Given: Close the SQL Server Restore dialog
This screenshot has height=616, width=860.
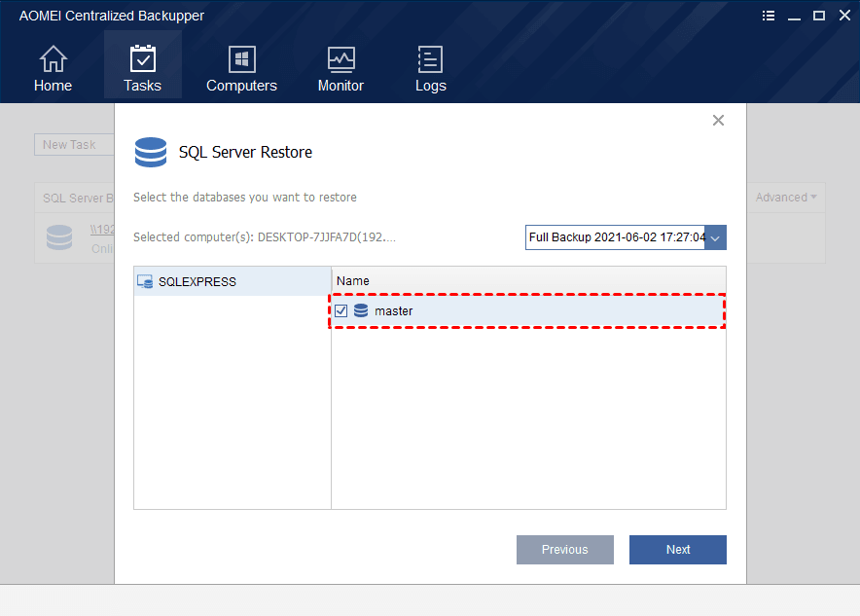Looking at the screenshot, I should click(x=718, y=120).
